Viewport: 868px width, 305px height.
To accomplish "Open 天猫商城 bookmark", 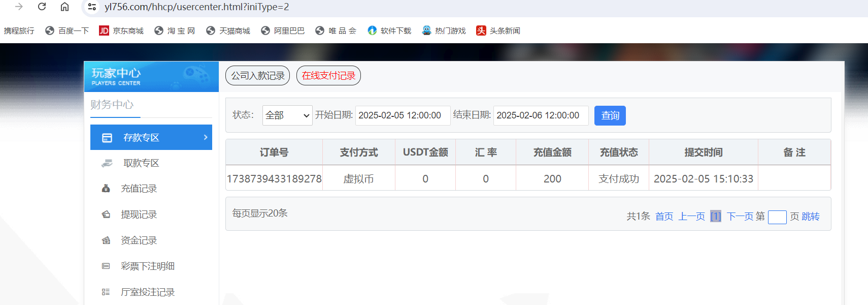I will [x=228, y=30].
